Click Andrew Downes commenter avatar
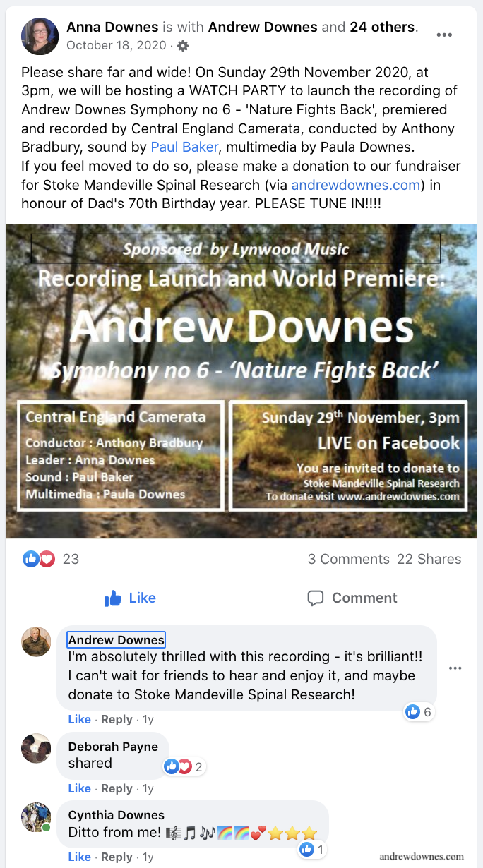Image resolution: width=483 pixels, height=868 pixels. (x=36, y=641)
